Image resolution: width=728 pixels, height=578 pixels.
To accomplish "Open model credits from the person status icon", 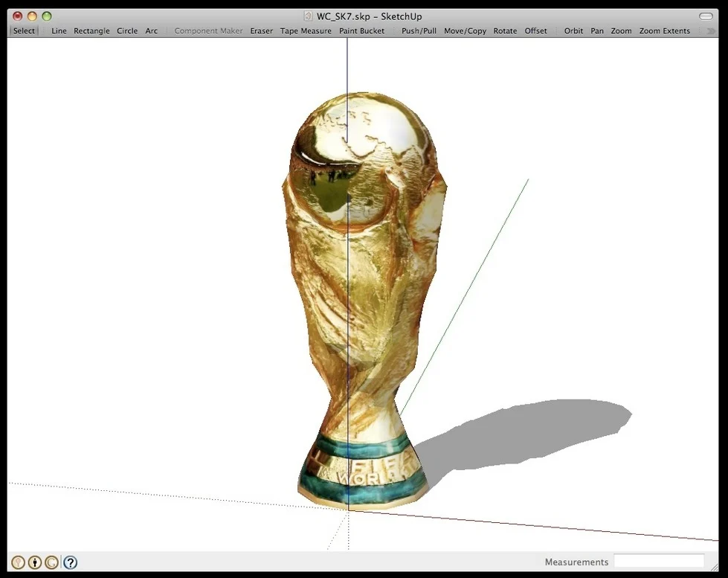I will pos(35,562).
